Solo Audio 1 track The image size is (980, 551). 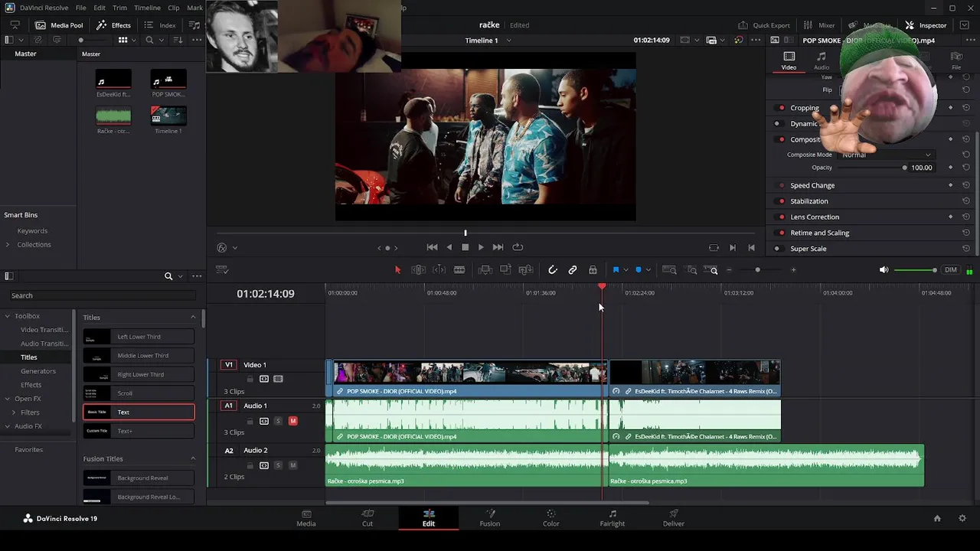point(278,421)
